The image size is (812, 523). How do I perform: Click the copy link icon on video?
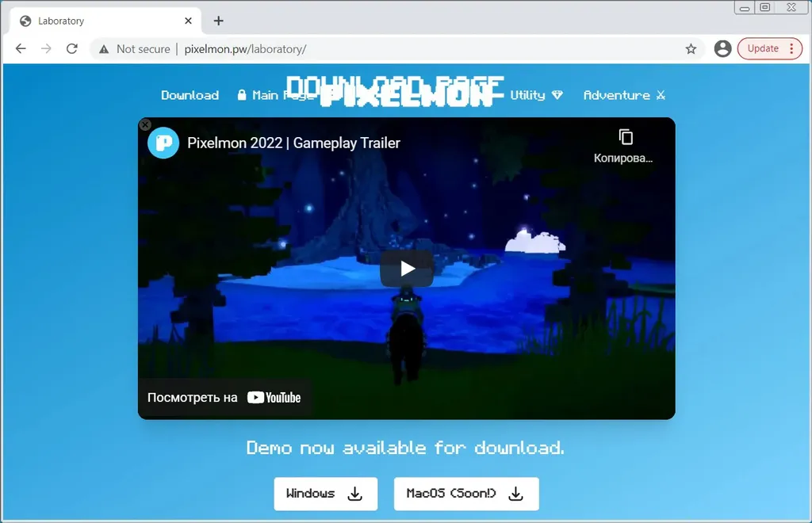626,137
